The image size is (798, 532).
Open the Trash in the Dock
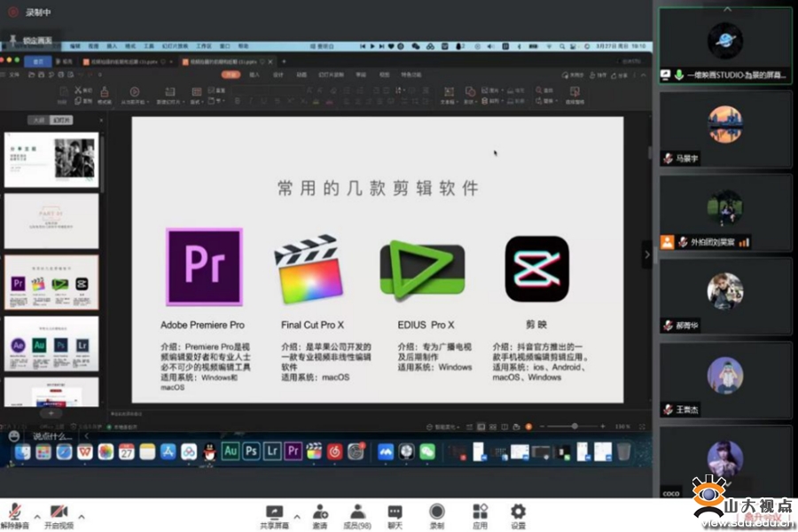(624, 451)
